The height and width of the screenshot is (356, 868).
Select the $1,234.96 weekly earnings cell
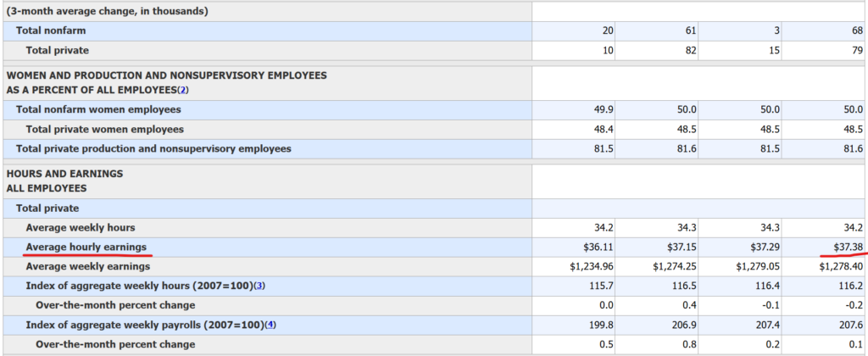pos(589,266)
